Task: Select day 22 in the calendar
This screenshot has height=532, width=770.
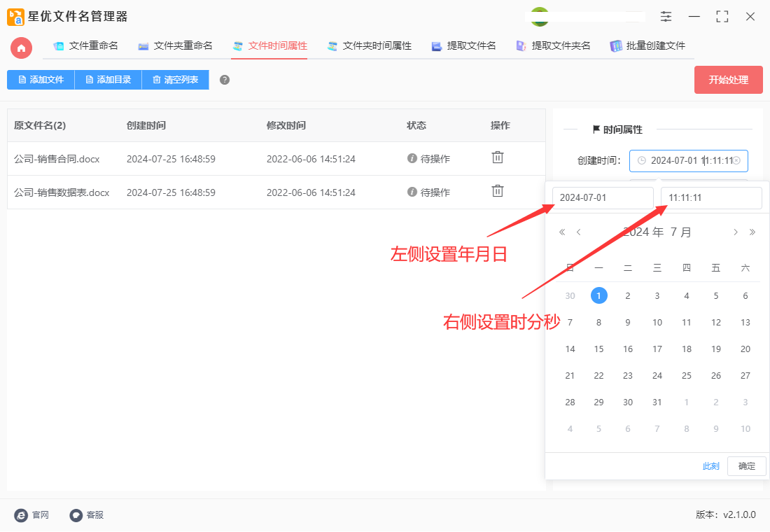Action: click(598, 376)
